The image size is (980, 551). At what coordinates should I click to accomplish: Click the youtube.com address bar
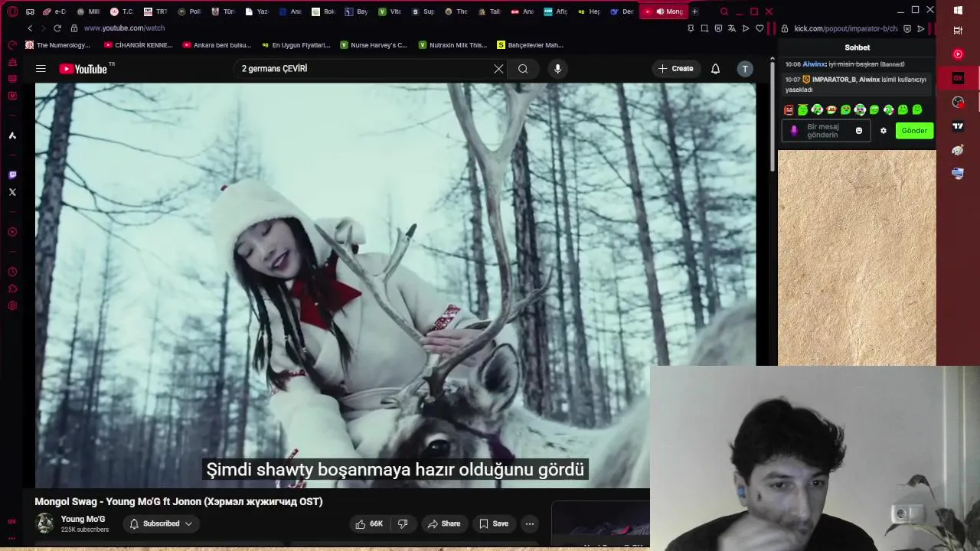click(124, 28)
